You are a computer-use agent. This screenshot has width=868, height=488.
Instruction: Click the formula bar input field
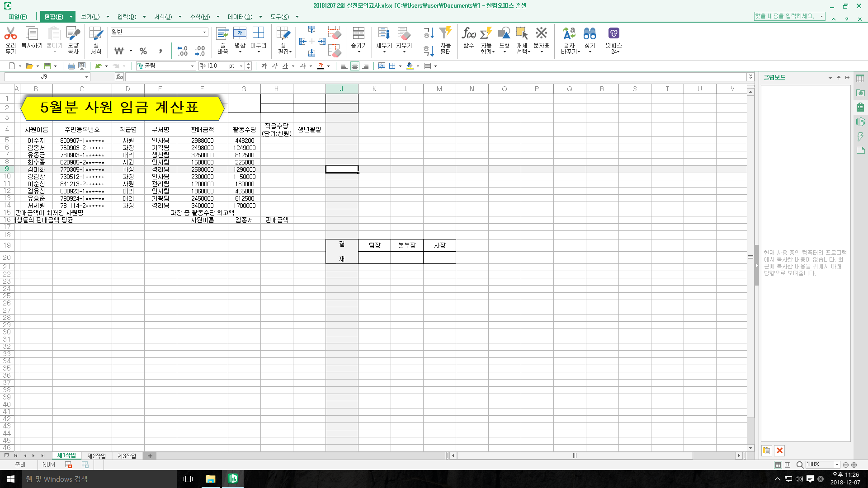click(x=434, y=77)
